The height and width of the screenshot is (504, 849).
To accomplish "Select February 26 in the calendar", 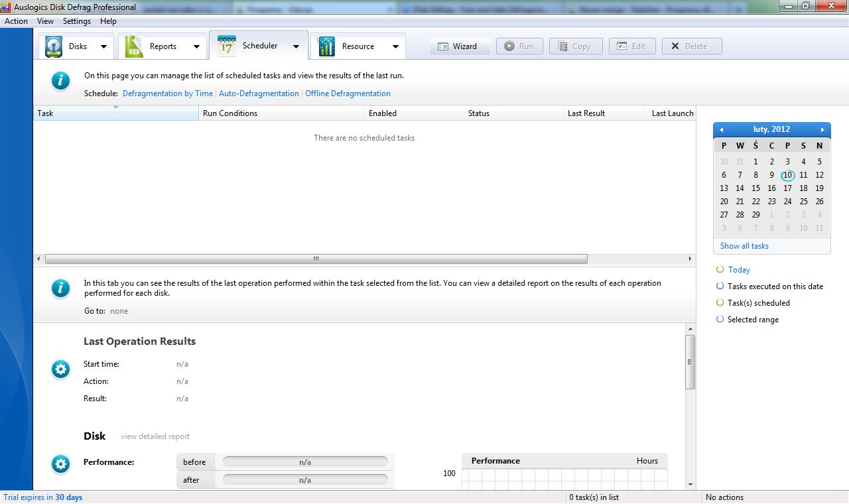I will coord(819,202).
